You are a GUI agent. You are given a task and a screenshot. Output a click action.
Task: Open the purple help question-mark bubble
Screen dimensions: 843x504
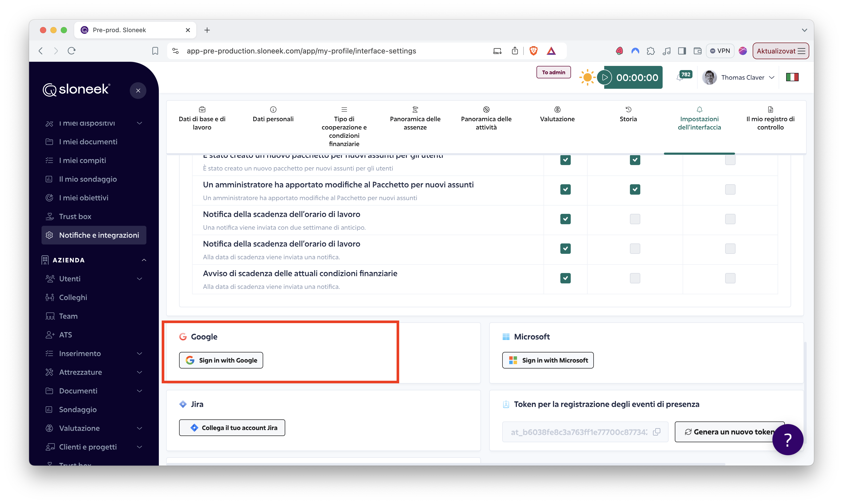(788, 439)
